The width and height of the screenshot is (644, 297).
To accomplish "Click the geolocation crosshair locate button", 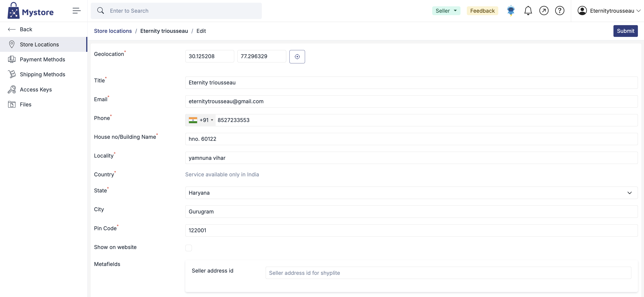I will [297, 57].
